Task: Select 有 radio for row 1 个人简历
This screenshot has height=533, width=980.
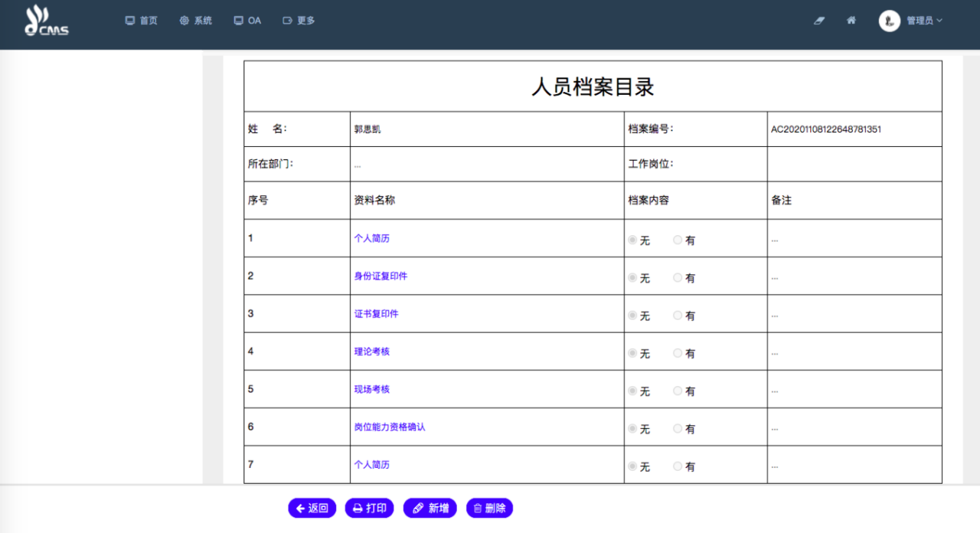Action: (678, 240)
